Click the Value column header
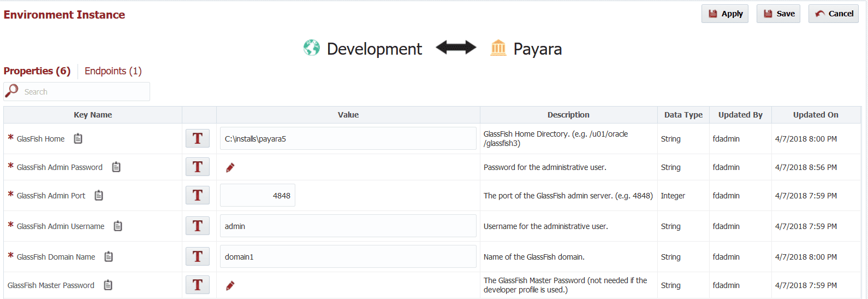Viewport: 868px width, 299px height. pos(348,115)
